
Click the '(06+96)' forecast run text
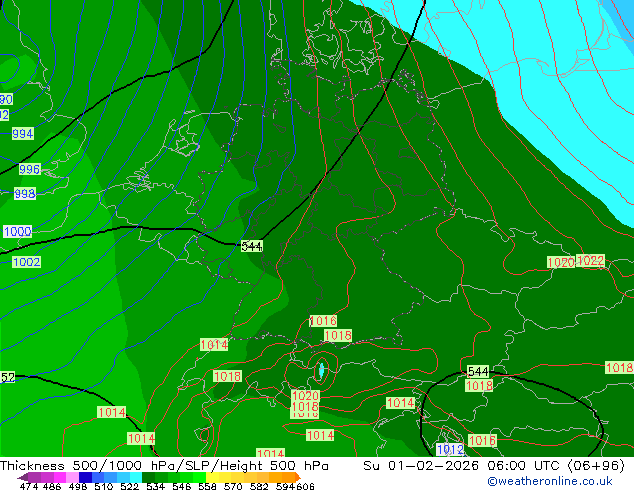pyautogui.click(x=596, y=466)
